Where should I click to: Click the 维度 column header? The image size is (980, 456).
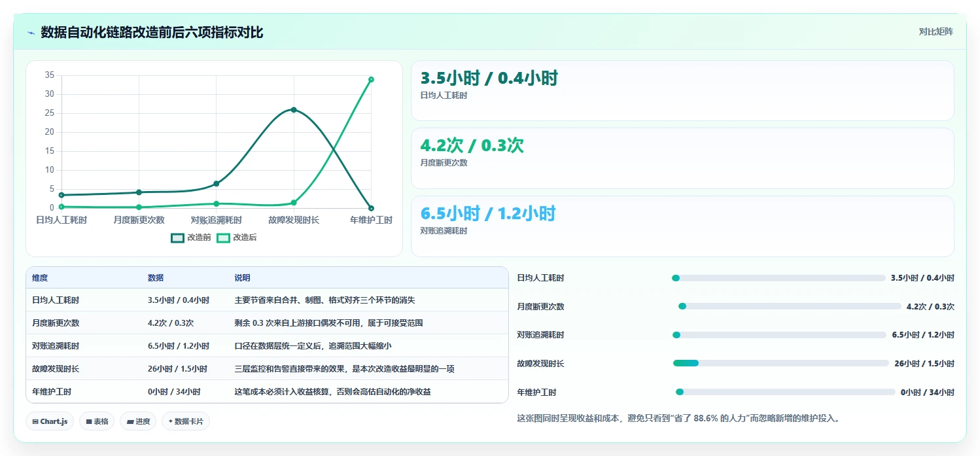click(x=40, y=278)
